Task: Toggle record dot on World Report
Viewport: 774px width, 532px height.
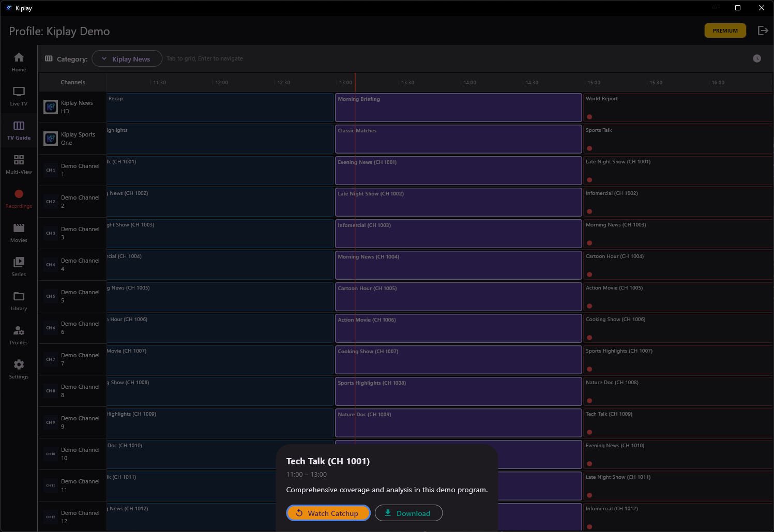Action: [x=589, y=117]
